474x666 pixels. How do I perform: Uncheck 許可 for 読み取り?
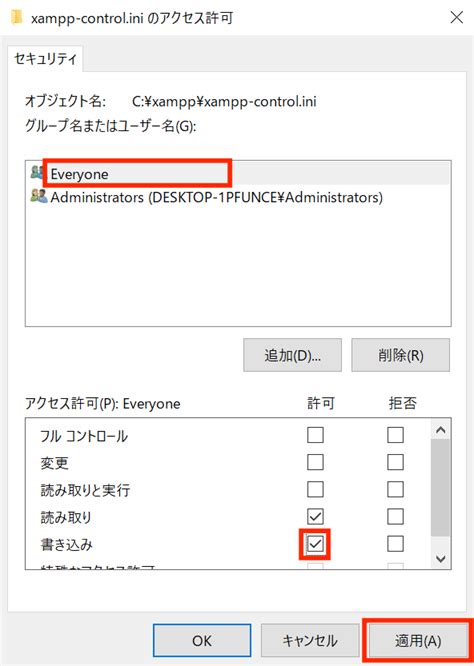point(315,517)
